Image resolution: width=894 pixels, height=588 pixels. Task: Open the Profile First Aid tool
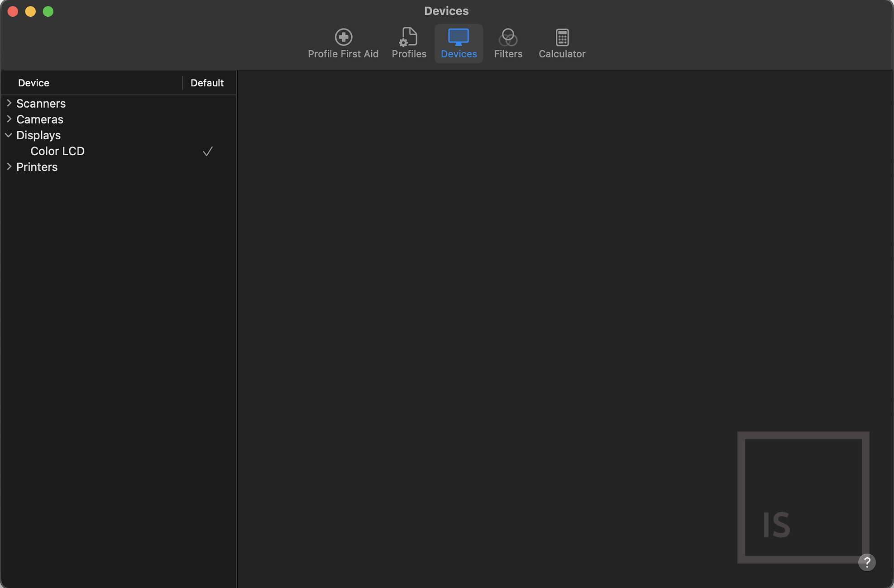point(343,43)
